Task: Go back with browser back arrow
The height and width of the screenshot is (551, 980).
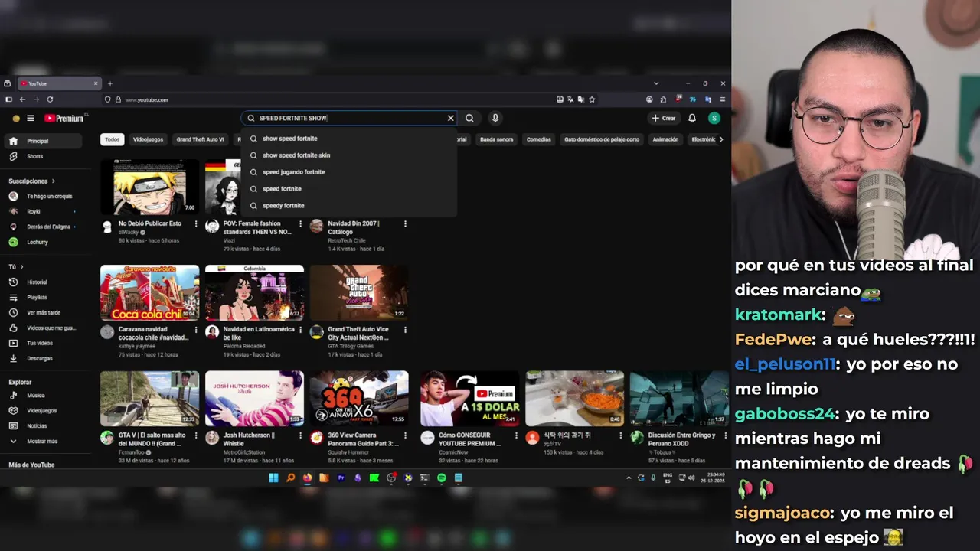Action: [x=22, y=99]
